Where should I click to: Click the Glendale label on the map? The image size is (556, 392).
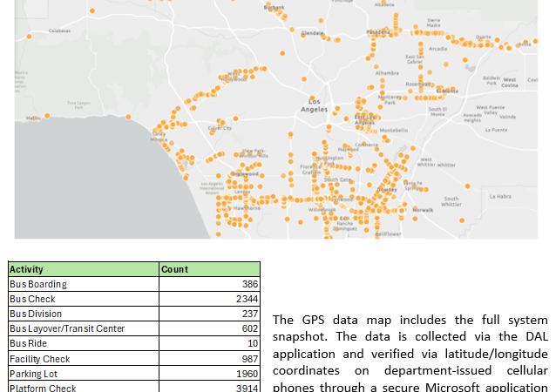(312, 33)
